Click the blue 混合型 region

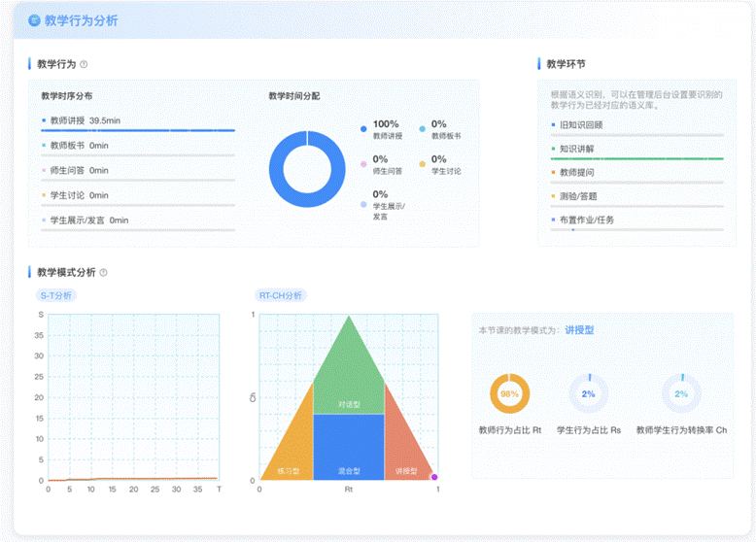point(349,447)
